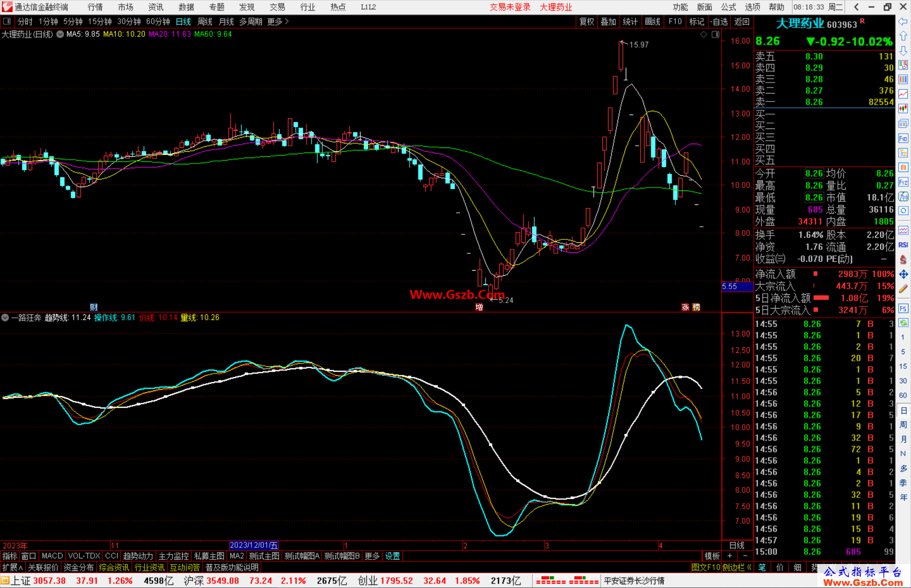The width and height of the screenshot is (911, 588).
Task: Click 交易未登录 login link
Action: [510, 7]
